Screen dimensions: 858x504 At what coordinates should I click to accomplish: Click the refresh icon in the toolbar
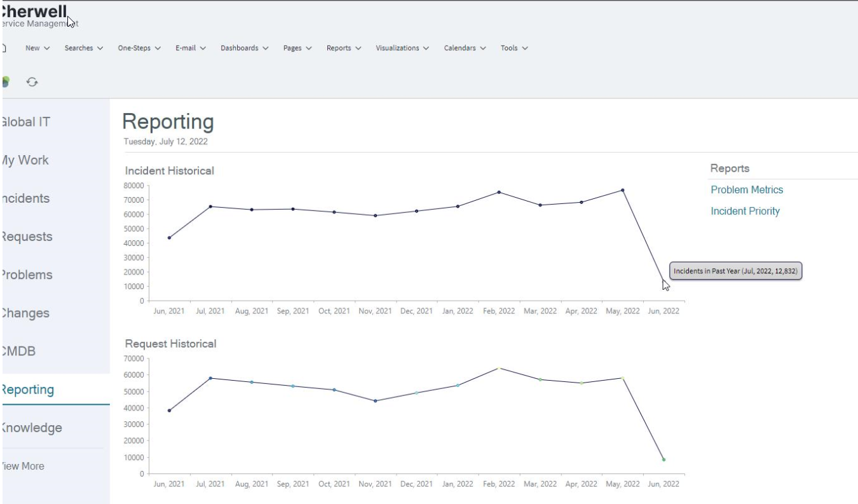coord(31,82)
